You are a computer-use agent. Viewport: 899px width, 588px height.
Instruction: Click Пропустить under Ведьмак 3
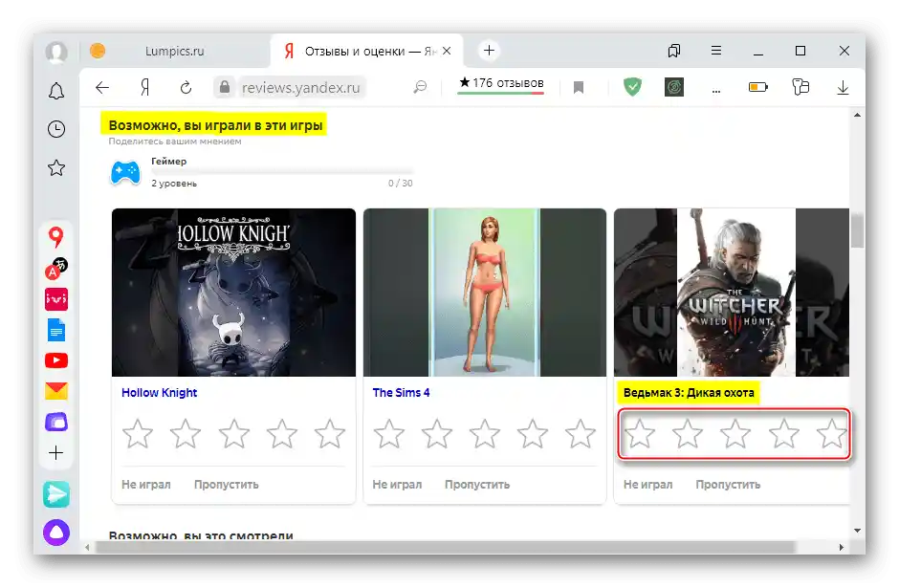point(728,485)
